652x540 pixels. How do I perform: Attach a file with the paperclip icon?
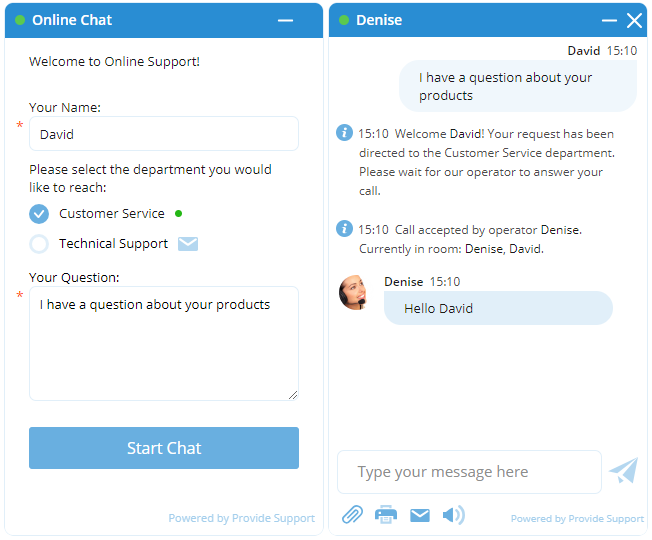[352, 515]
